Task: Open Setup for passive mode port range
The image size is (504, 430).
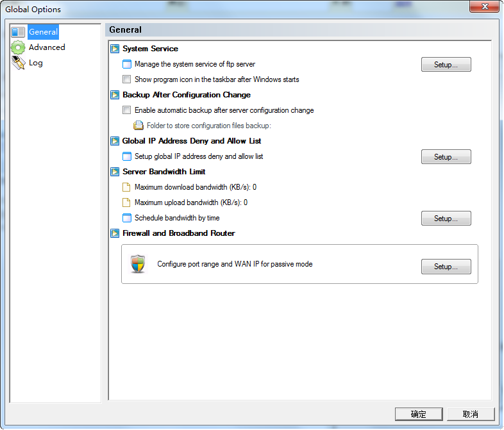Action: (x=446, y=267)
